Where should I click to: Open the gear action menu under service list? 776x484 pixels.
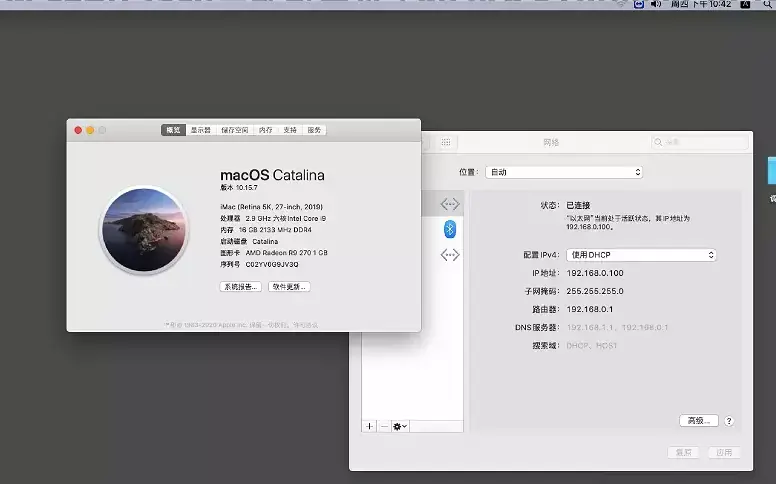[x=400, y=426]
